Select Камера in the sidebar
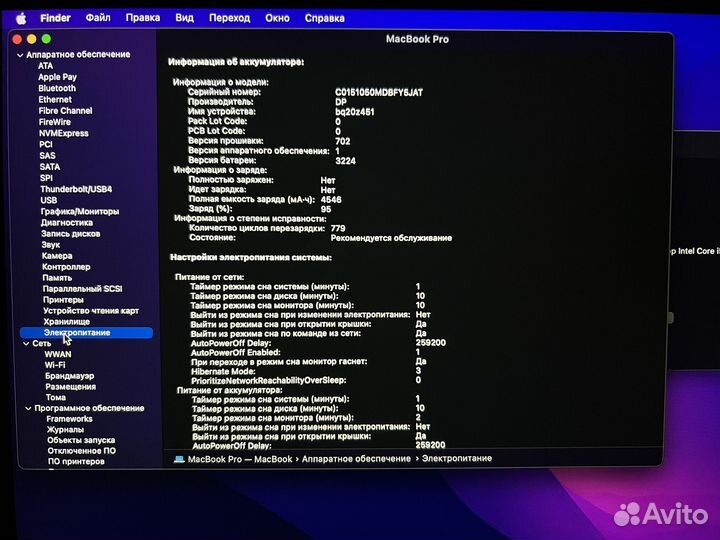This screenshot has width=720, height=540. point(57,256)
